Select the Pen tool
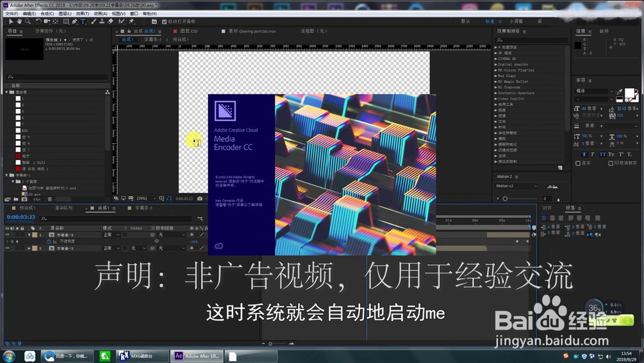 click(x=74, y=21)
